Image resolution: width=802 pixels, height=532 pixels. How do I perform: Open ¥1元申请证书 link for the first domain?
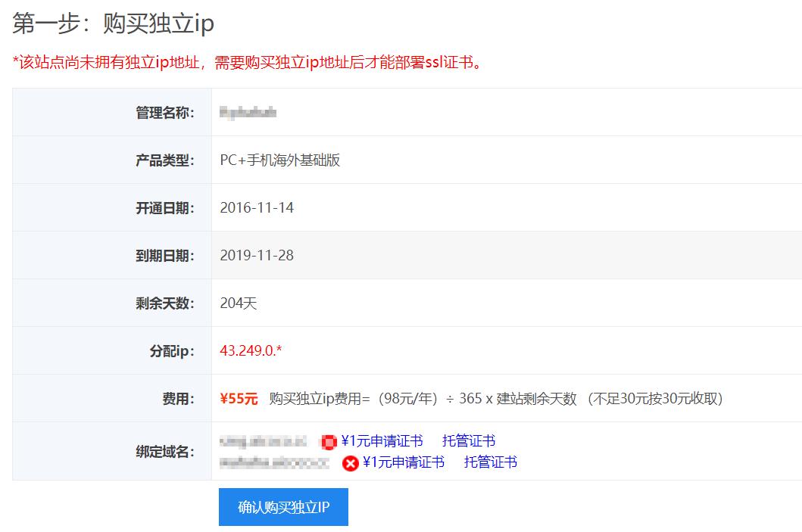(x=382, y=441)
